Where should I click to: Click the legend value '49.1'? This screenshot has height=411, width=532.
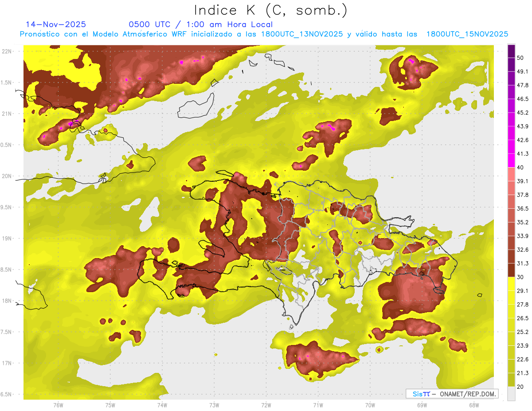(523, 71)
